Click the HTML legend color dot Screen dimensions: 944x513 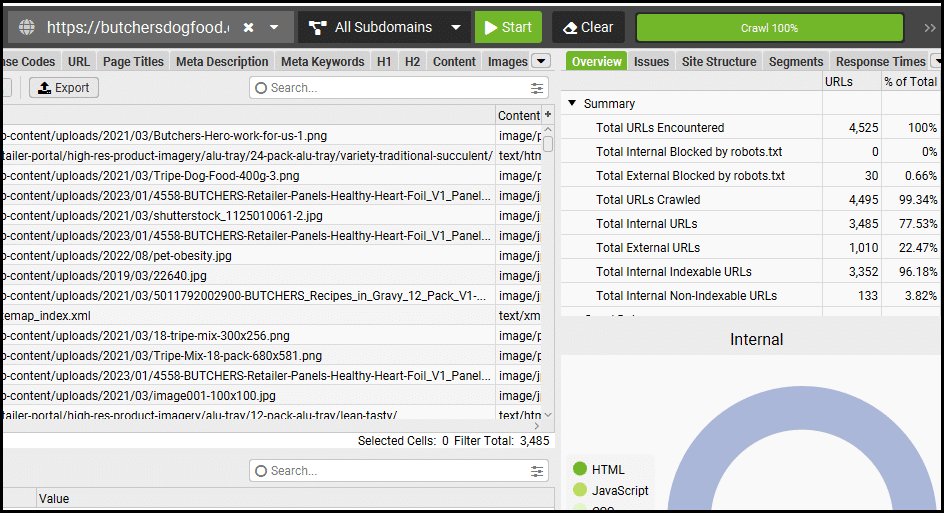coord(580,468)
